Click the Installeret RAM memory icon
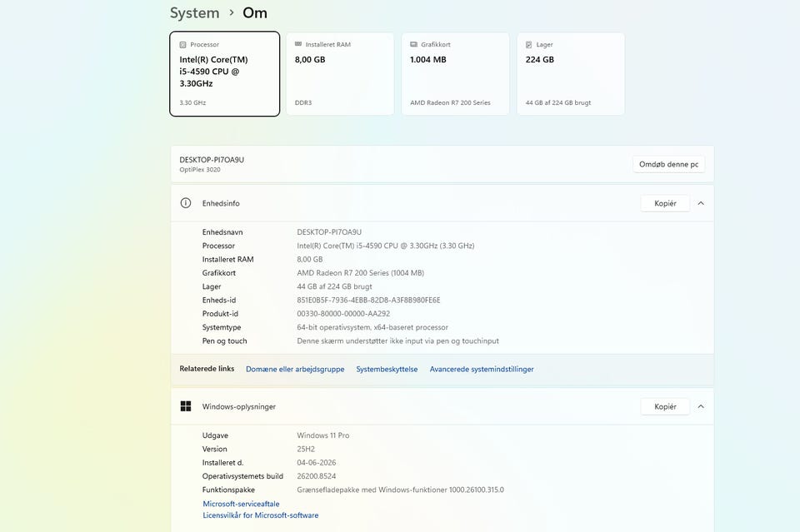This screenshot has height=532, width=800. coord(298,44)
